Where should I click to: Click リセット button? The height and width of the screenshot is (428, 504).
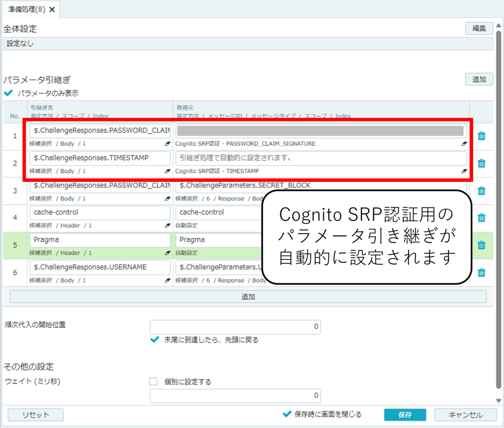tap(36, 415)
